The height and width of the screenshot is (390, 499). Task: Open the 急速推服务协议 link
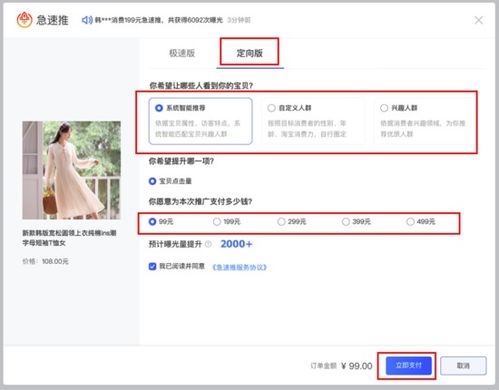(x=240, y=267)
